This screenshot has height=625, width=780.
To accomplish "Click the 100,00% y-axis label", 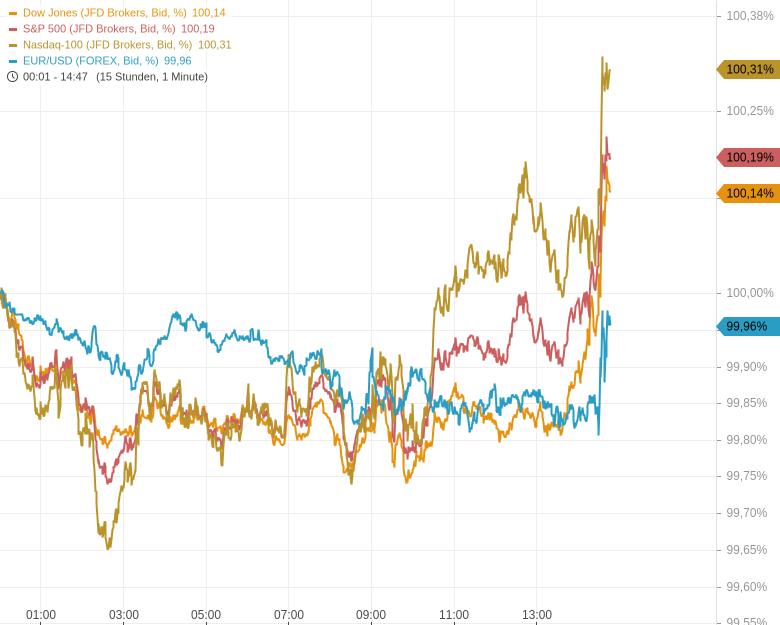I will [x=749, y=293].
